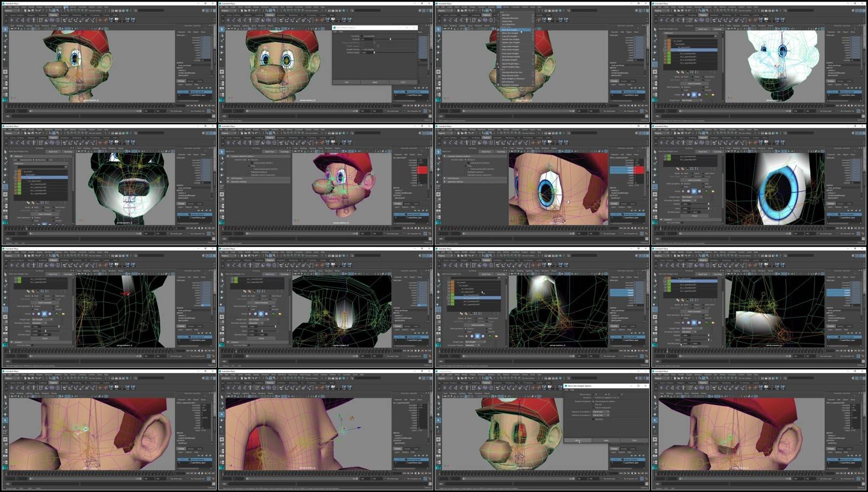Screen dimensions: 868x492
Task: Select Ray cast surface association radio
Action: click(593, 405)
